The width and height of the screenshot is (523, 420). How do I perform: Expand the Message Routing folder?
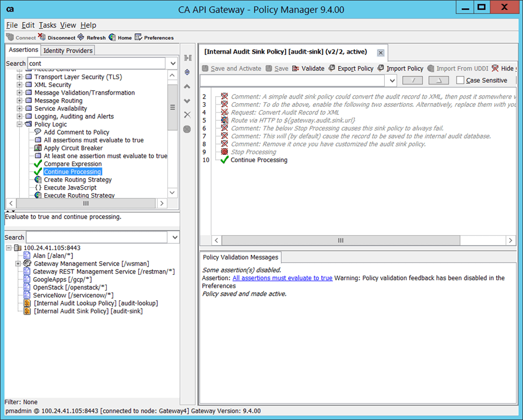20,101
